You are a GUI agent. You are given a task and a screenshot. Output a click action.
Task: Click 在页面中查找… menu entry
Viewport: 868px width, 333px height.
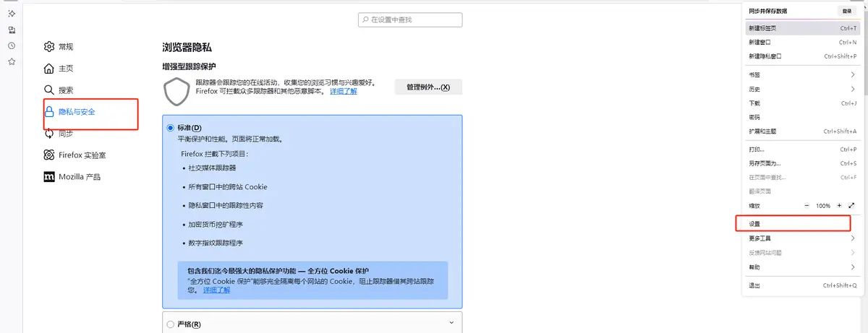[x=801, y=178]
